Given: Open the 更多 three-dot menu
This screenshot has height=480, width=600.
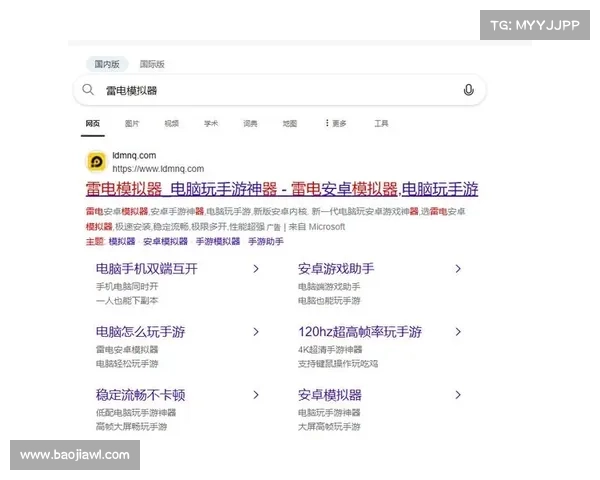Looking at the screenshot, I should pos(335,123).
